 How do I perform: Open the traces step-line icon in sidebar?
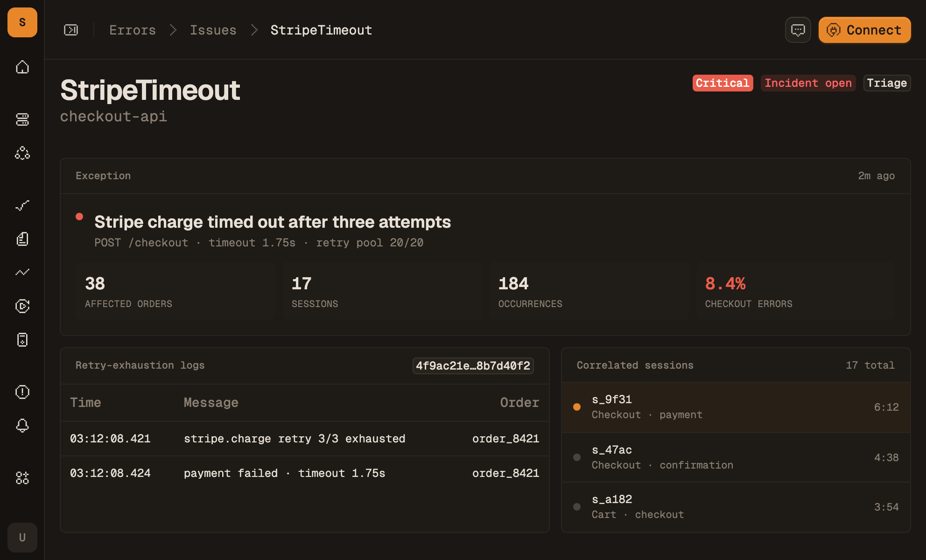click(x=22, y=205)
